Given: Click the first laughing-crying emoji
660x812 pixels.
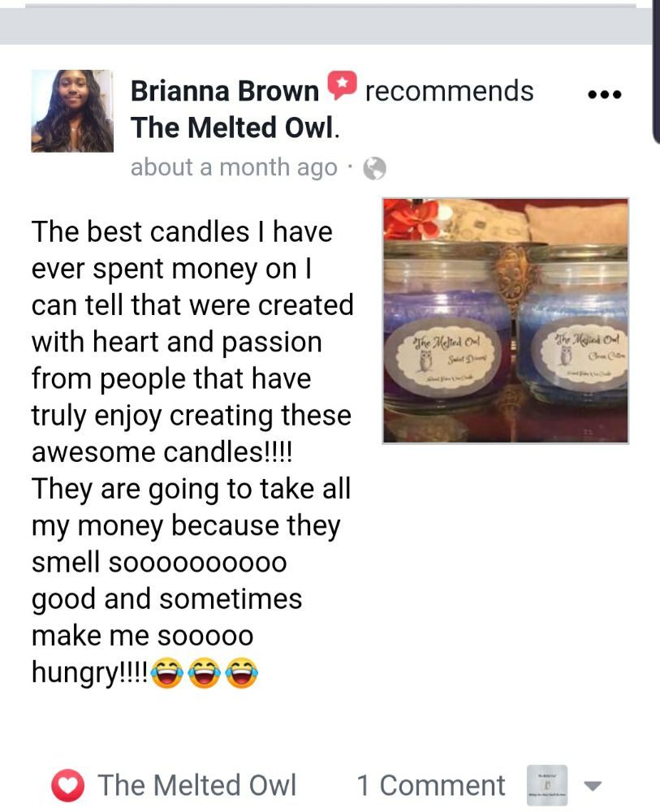Looking at the screenshot, I should pos(167,672).
